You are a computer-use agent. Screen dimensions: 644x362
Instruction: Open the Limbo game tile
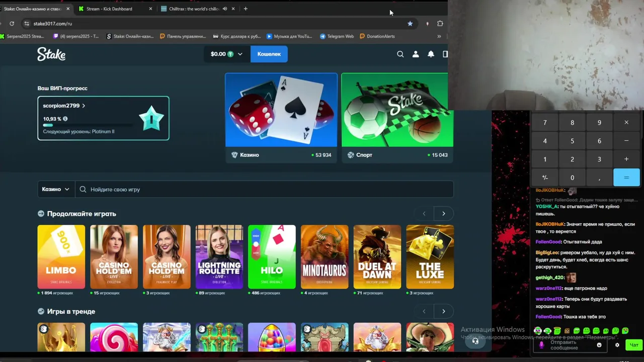61,257
